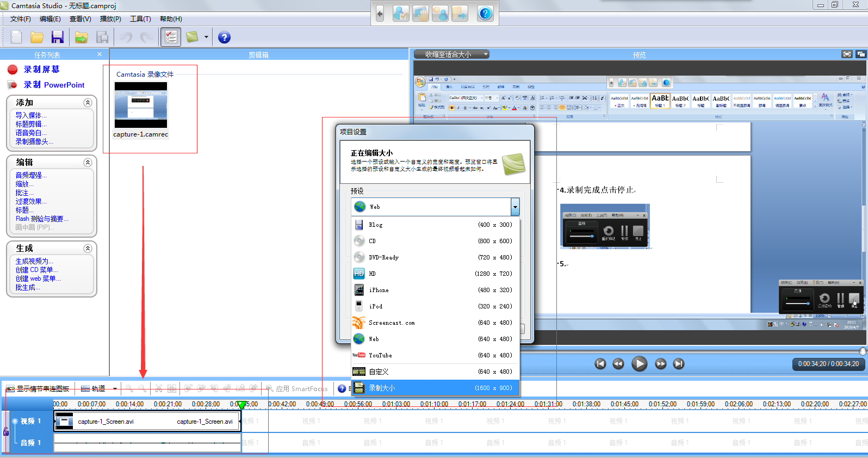Select capture-1.camrec thumbnail in clip bin
868x458 pixels.
(141, 106)
